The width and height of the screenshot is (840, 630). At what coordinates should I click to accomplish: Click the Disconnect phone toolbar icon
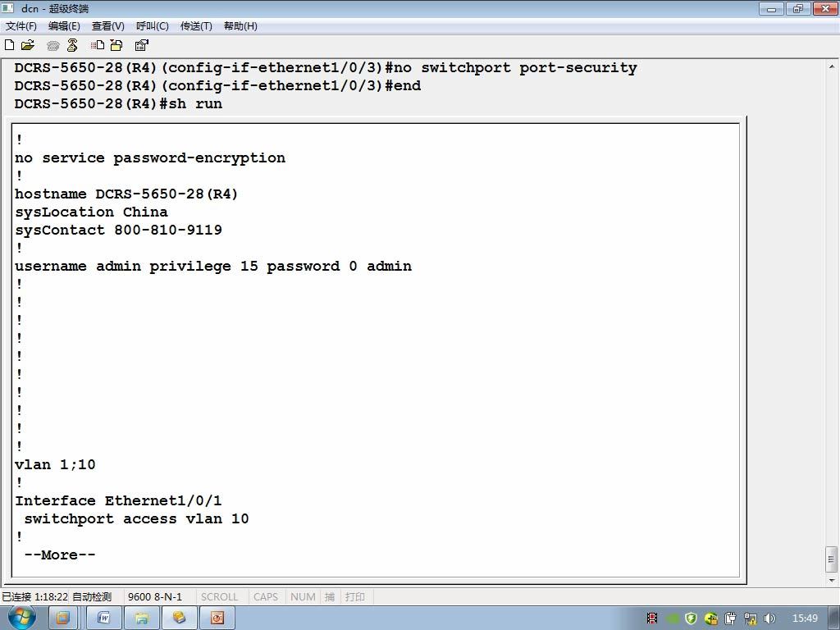coord(72,45)
